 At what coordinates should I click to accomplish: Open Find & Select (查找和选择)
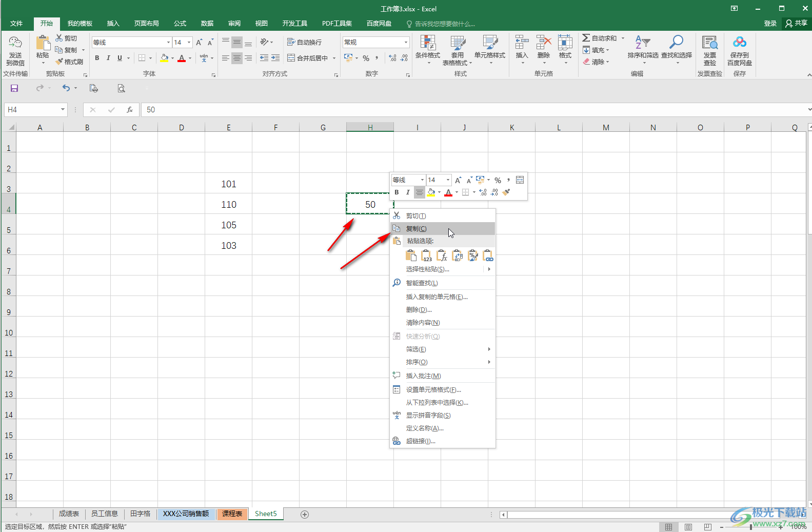coord(677,49)
